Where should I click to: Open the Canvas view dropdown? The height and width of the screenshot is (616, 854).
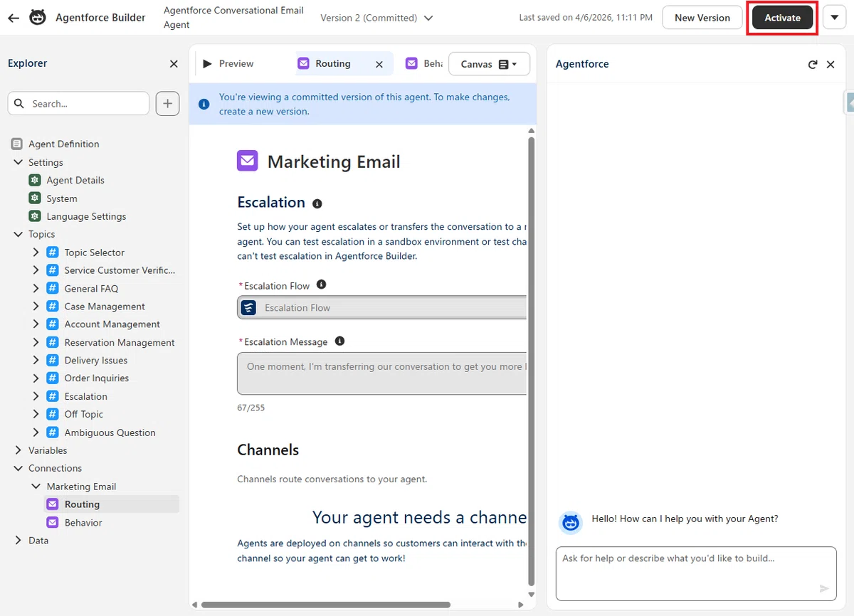(x=489, y=64)
